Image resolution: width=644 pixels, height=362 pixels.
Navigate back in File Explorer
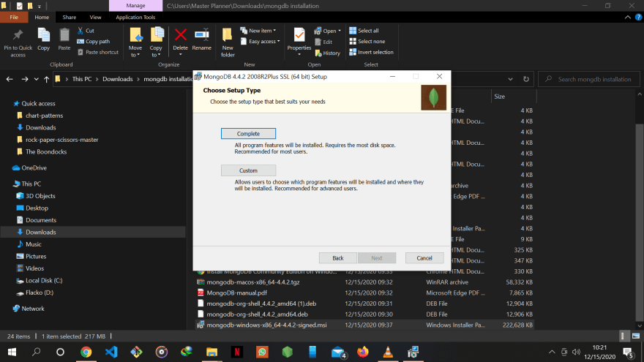[x=10, y=79]
